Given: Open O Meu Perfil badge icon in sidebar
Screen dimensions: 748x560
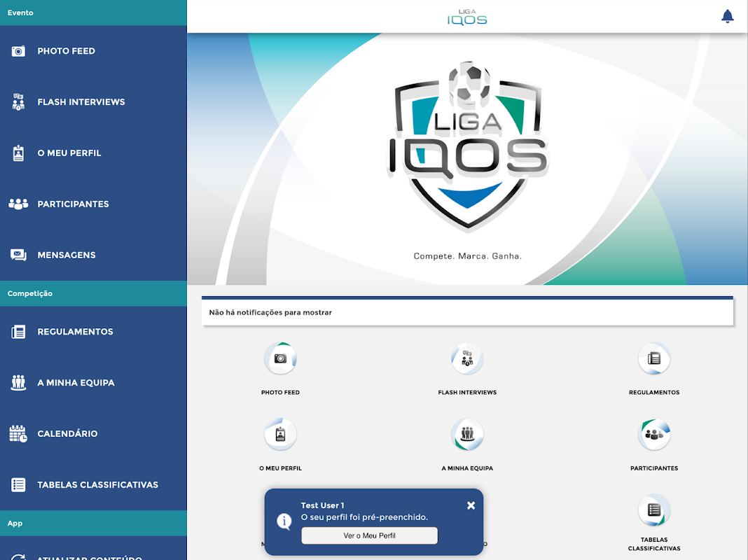Looking at the screenshot, I should pos(18,153).
